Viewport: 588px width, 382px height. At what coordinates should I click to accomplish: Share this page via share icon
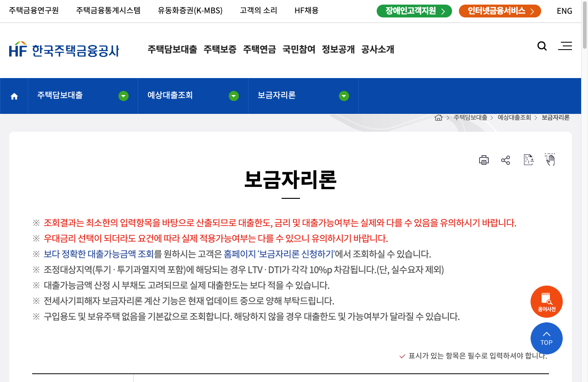tap(506, 160)
